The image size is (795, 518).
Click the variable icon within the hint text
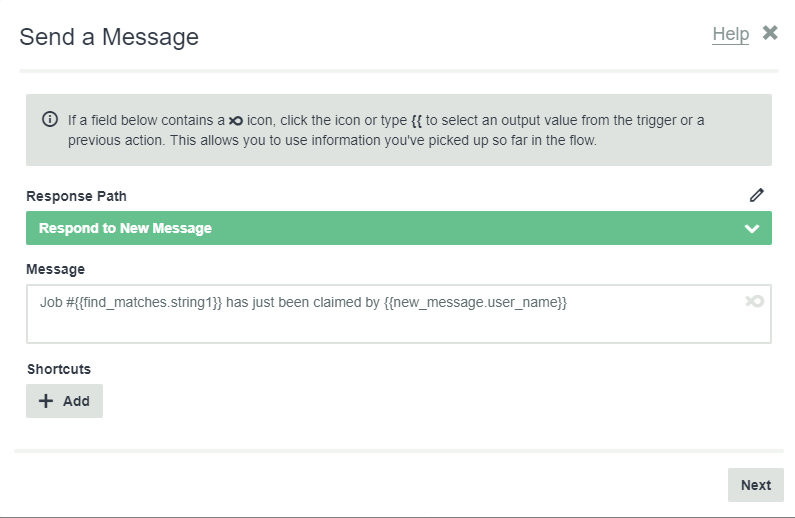[235, 121]
